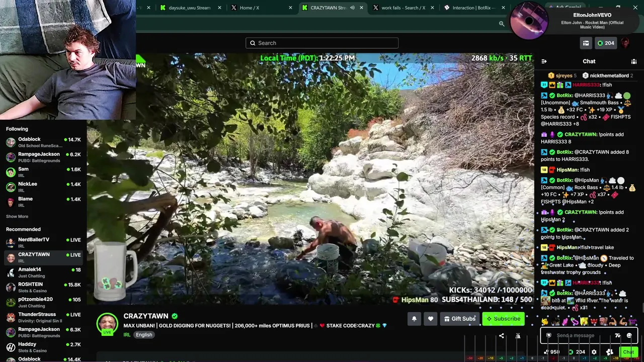
Task: Open the CRAZYTAWN streamer avatar with LIVE badge
Action: click(107, 324)
